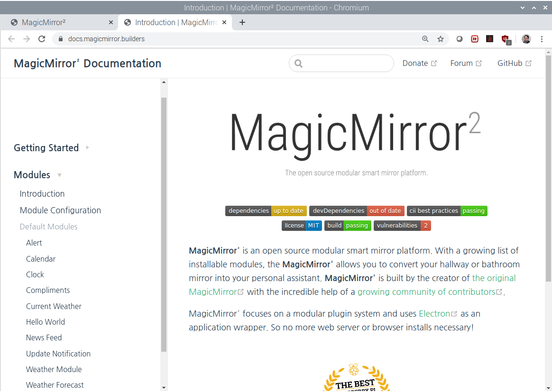
Task: Expand the Getting Started section arrow
Action: (87, 148)
